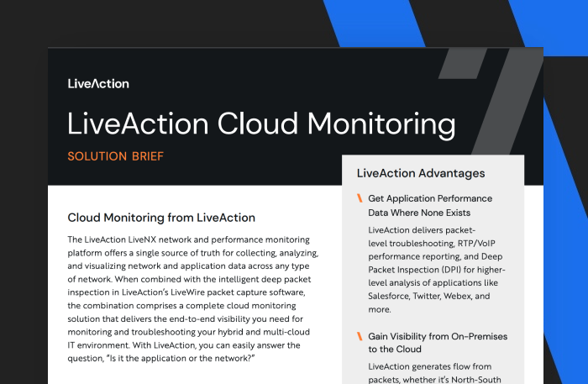Viewport: 588px width, 384px height.
Task: Click the LiveAction logo in the header
Action: [x=98, y=83]
